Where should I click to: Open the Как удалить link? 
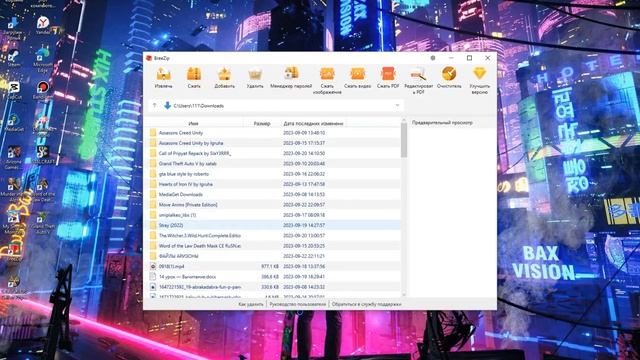click(x=251, y=304)
